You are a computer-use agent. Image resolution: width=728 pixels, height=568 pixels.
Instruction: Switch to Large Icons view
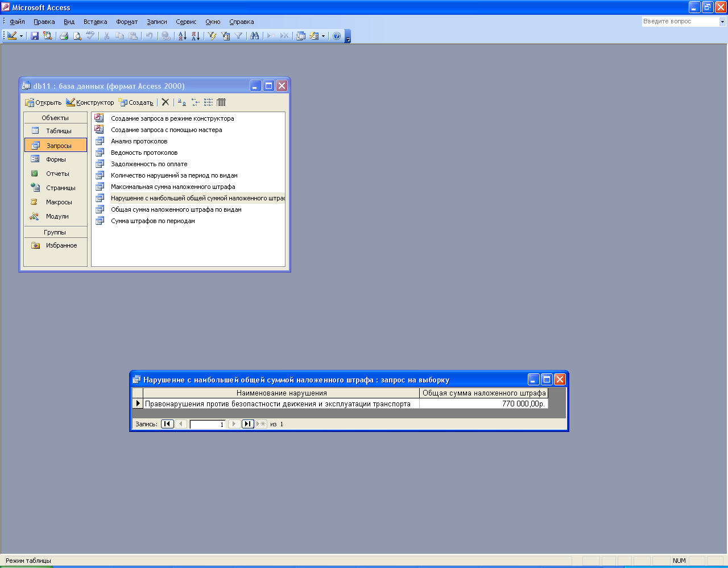(x=181, y=102)
